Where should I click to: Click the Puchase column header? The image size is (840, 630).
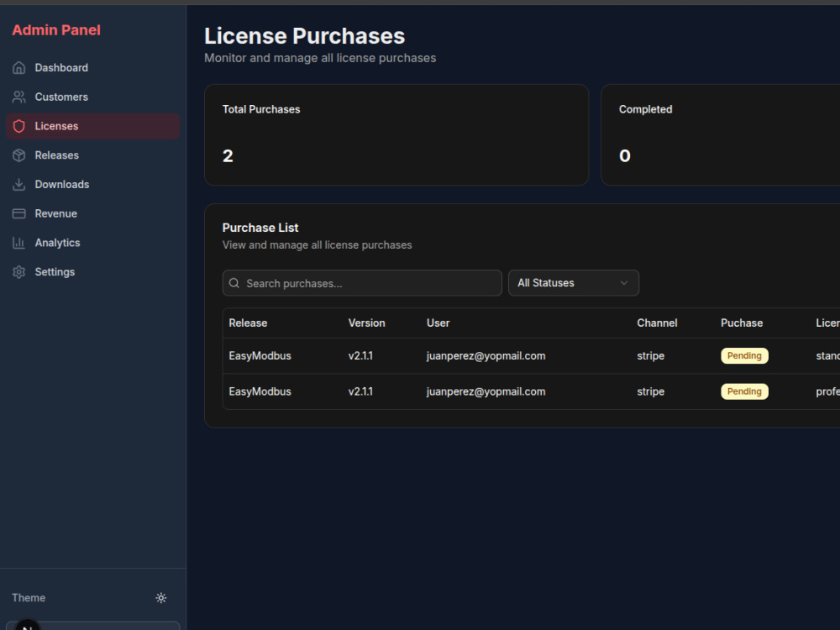(x=742, y=323)
